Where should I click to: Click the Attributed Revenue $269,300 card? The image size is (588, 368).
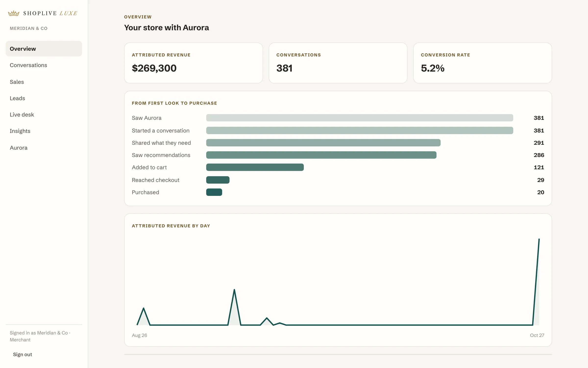194,63
